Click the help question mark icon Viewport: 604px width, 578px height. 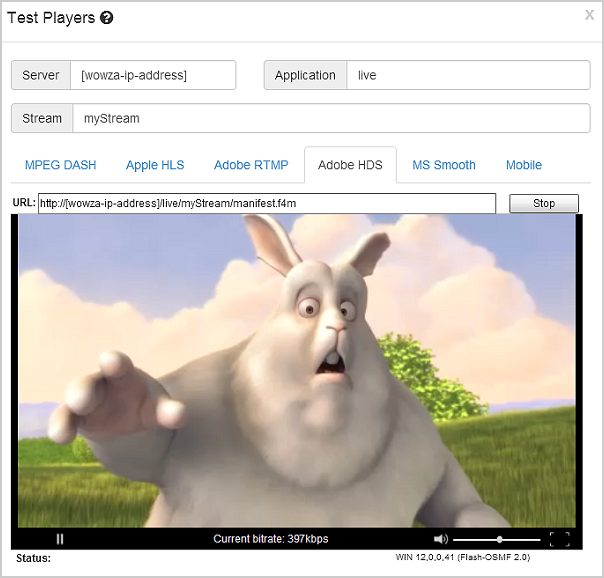click(107, 18)
